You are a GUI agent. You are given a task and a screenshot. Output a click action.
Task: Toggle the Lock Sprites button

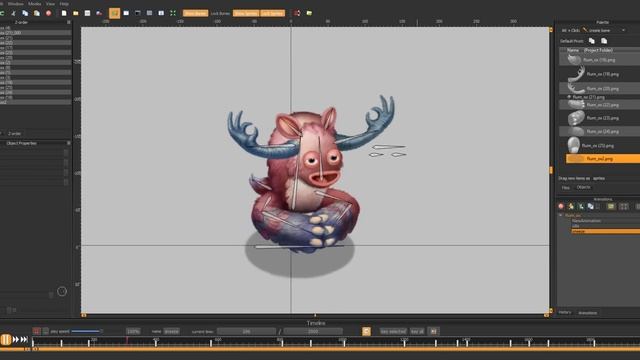click(272, 13)
